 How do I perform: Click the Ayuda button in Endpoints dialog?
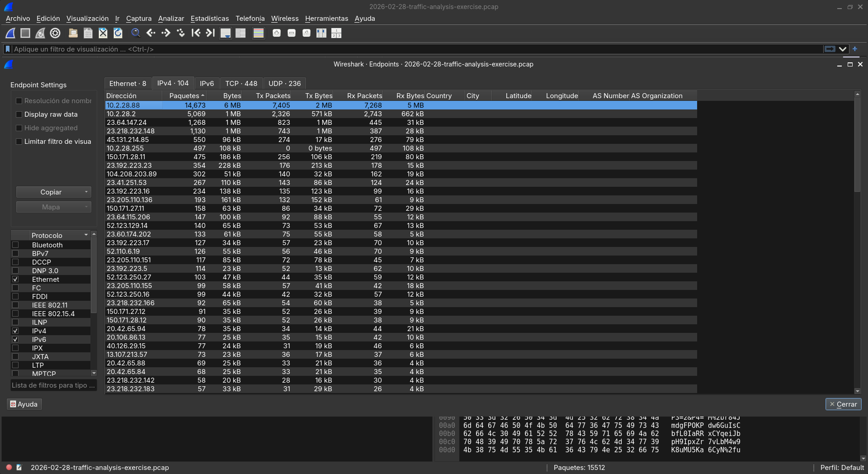(24, 404)
